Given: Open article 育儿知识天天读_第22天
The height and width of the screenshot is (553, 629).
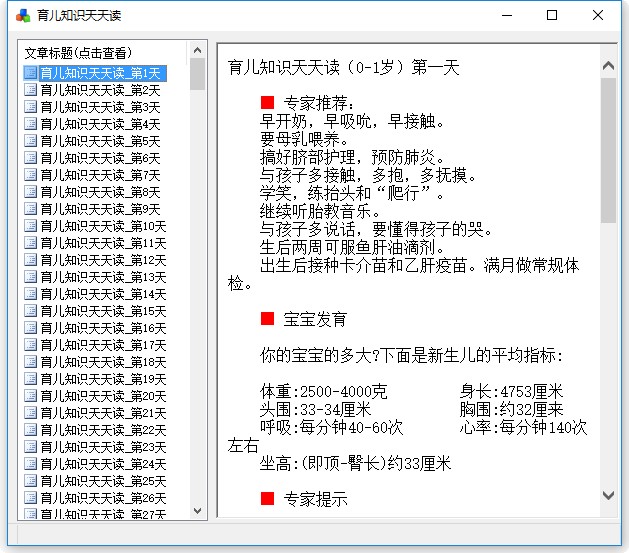Looking at the screenshot, I should pos(103,430).
